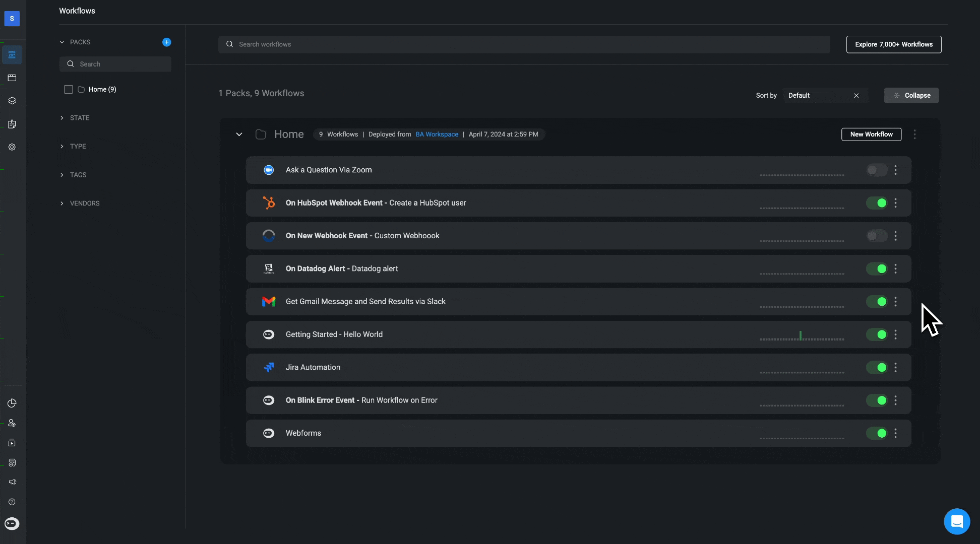Viewport: 980px width, 544px height.
Task: Click the Search workflows input field
Action: click(524, 44)
